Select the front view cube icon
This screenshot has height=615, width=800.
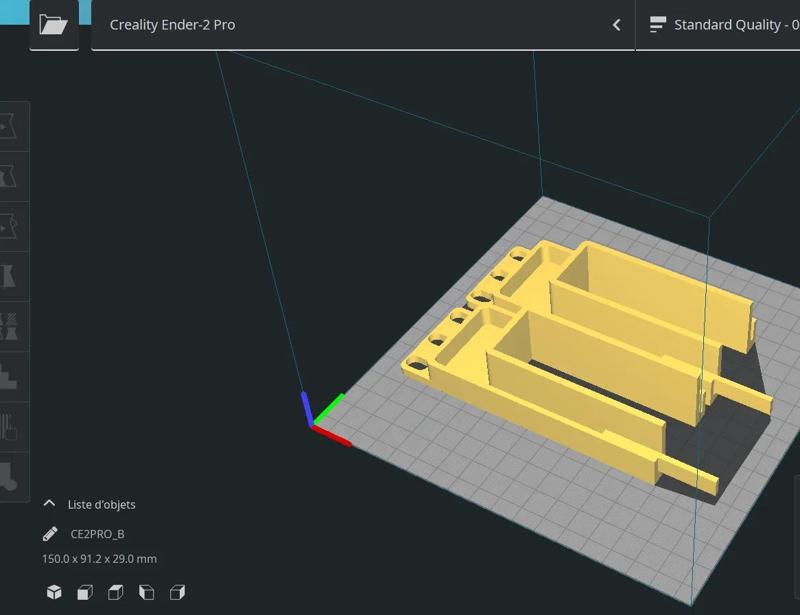tap(85, 592)
